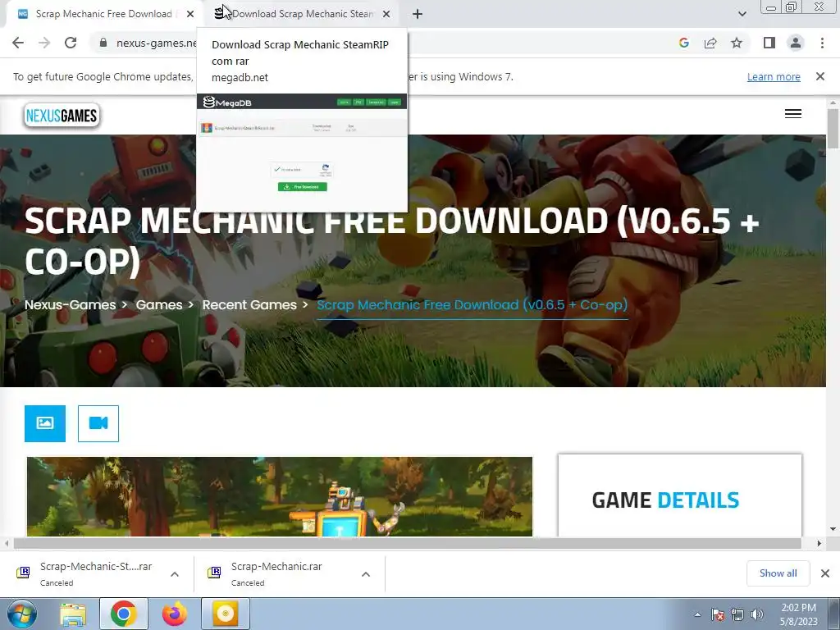Image resolution: width=840 pixels, height=630 pixels.
Task: Reload the current page
Action: pos(71,43)
